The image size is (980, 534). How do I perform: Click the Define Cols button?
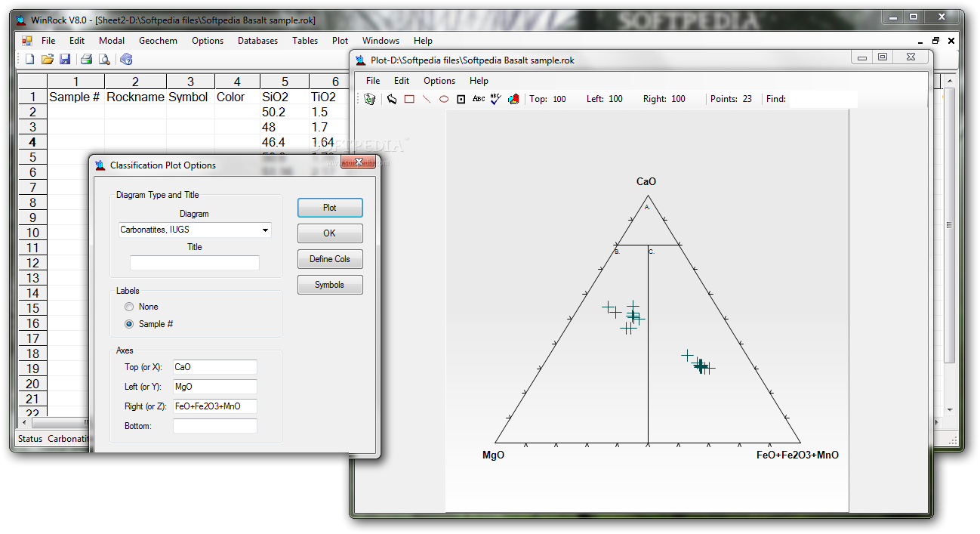330,259
